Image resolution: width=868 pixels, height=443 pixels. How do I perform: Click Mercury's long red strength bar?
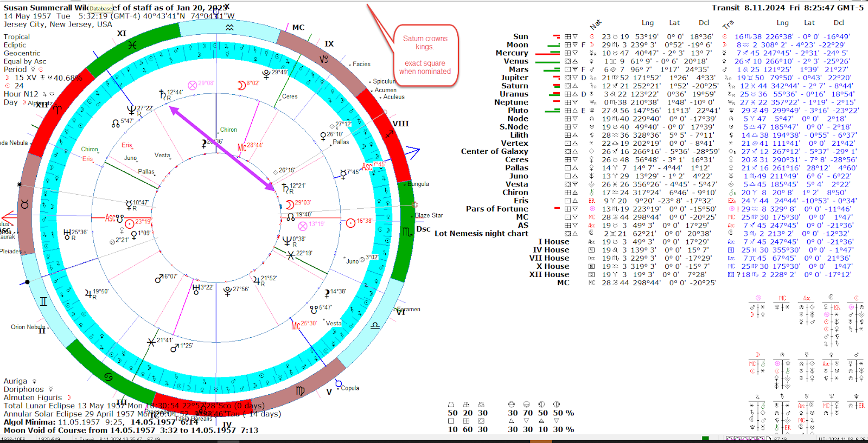(547, 54)
